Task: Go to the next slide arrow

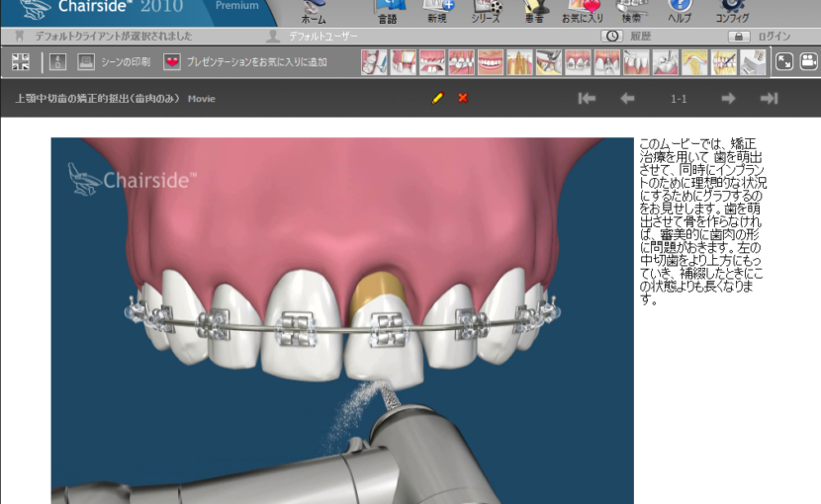Action: [728, 99]
